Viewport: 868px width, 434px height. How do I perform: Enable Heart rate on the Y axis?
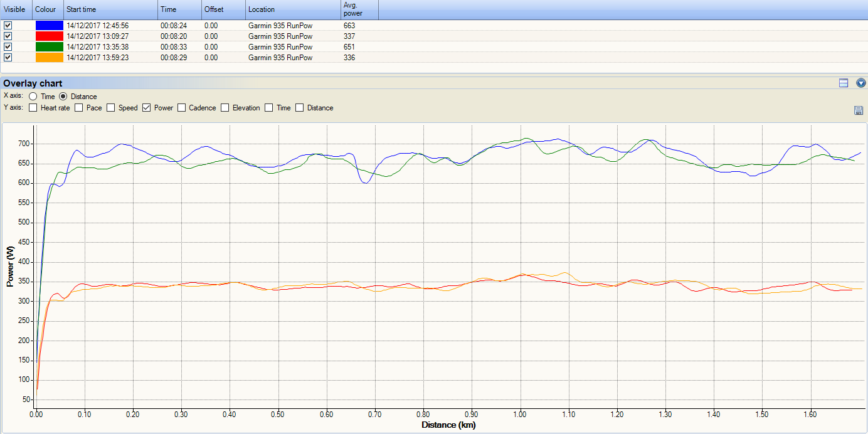32,107
